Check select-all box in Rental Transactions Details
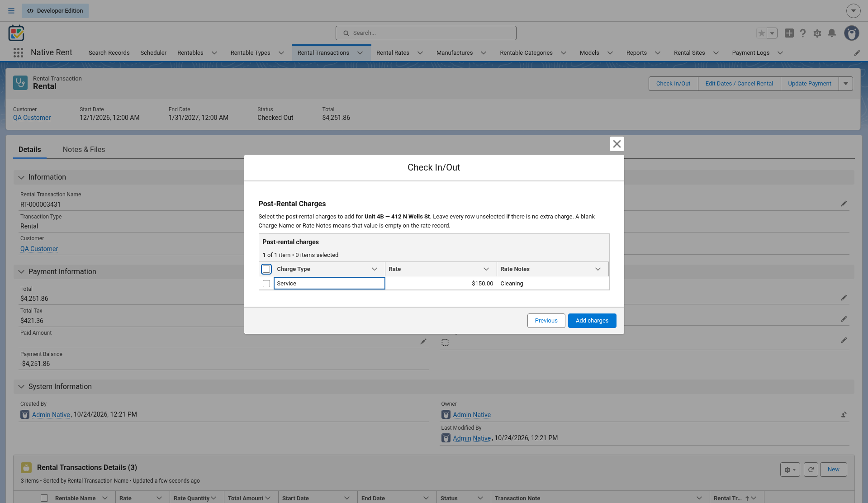This screenshot has height=503, width=868. coord(44,498)
